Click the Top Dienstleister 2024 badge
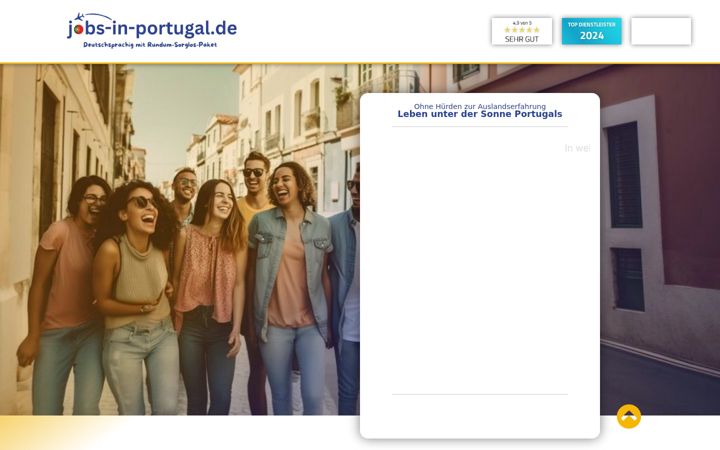 [591, 31]
